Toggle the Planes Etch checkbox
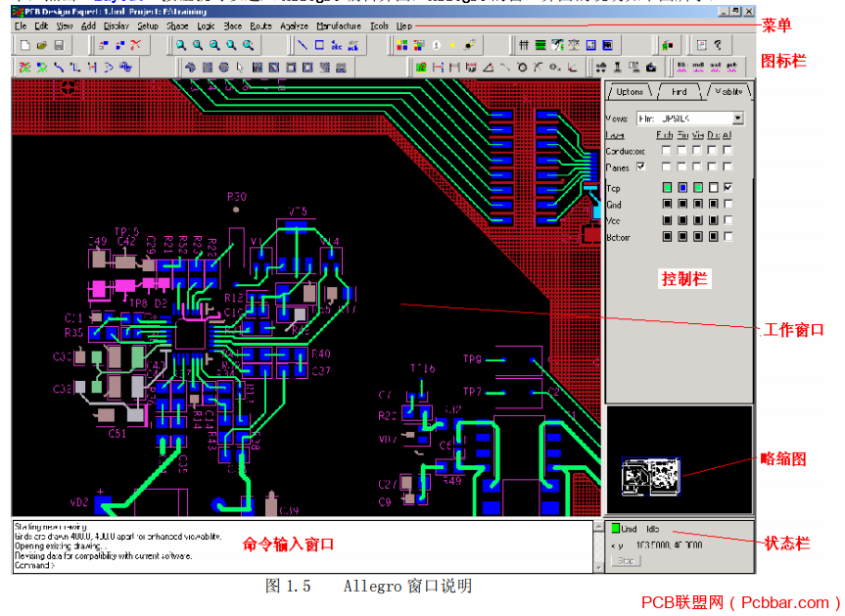 point(667,166)
